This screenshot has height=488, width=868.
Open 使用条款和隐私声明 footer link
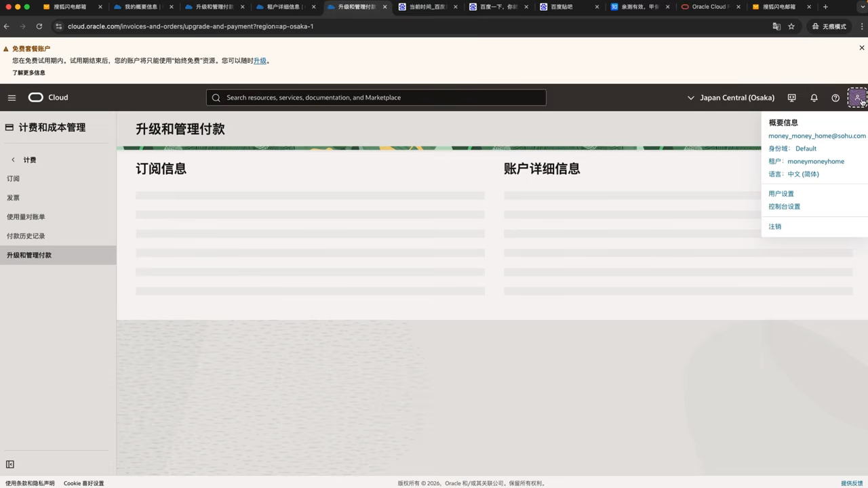[x=30, y=483]
